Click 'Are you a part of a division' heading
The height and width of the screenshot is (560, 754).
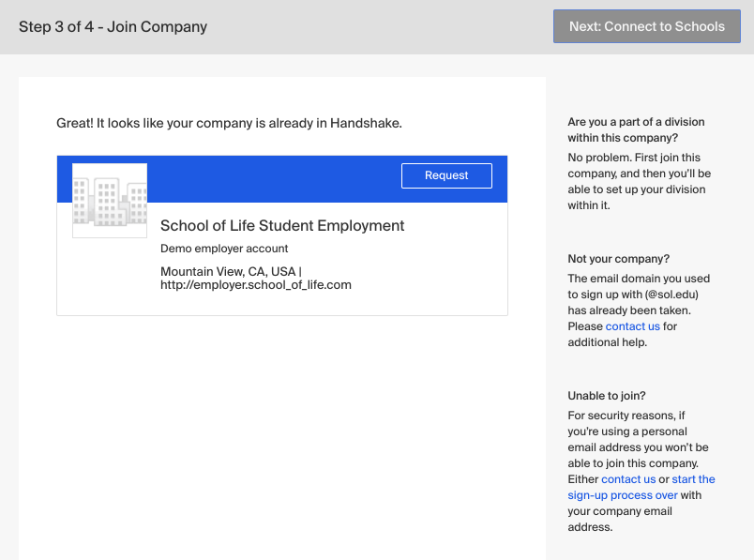point(636,129)
